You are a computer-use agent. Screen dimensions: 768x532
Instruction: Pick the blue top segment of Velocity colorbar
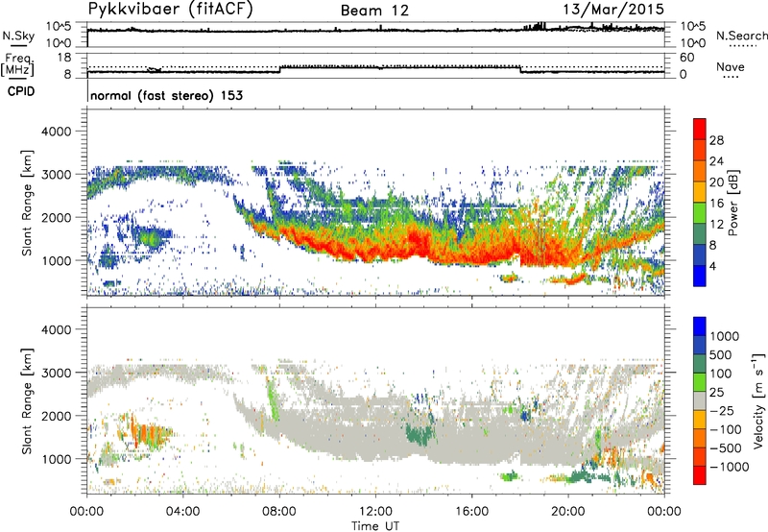(x=700, y=326)
